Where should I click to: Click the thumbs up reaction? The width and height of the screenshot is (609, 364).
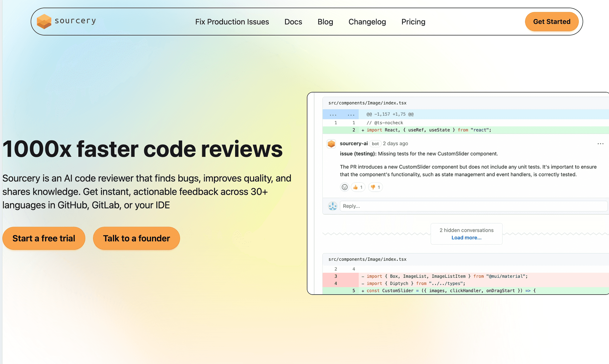point(358,187)
